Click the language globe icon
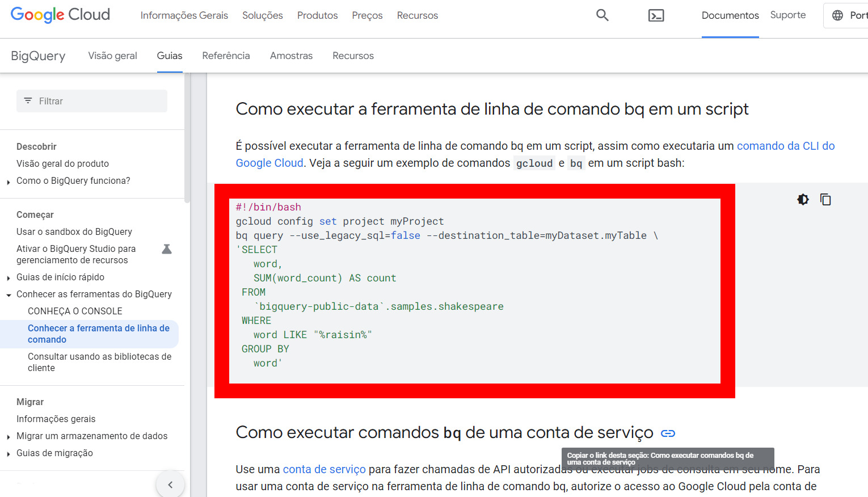The width and height of the screenshot is (868, 497). (x=837, y=15)
